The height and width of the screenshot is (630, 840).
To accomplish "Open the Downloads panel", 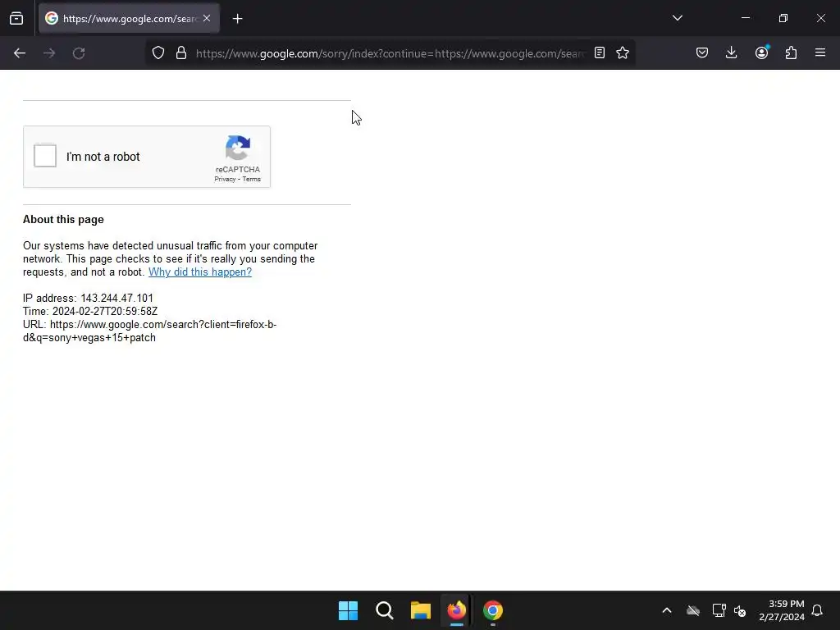I will pyautogui.click(x=731, y=52).
